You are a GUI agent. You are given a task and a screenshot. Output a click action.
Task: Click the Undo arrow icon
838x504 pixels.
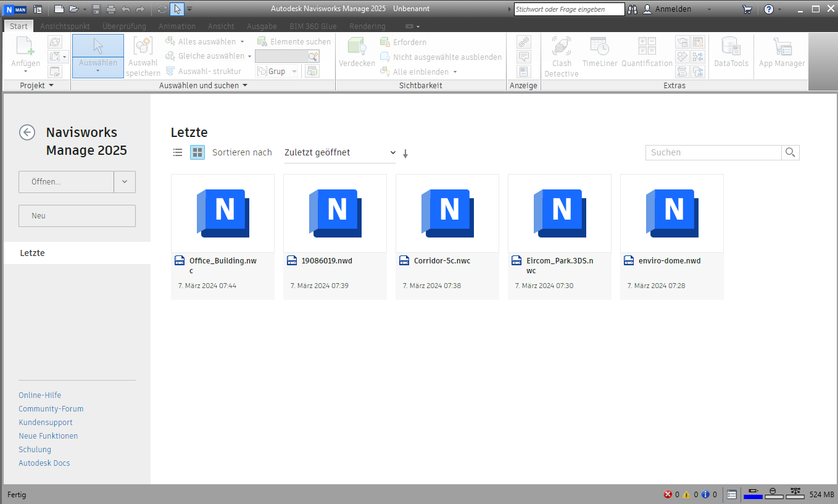(126, 9)
